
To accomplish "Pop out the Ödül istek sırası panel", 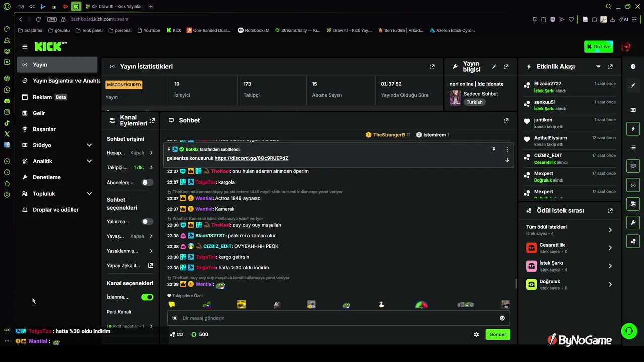I will pos(610,211).
